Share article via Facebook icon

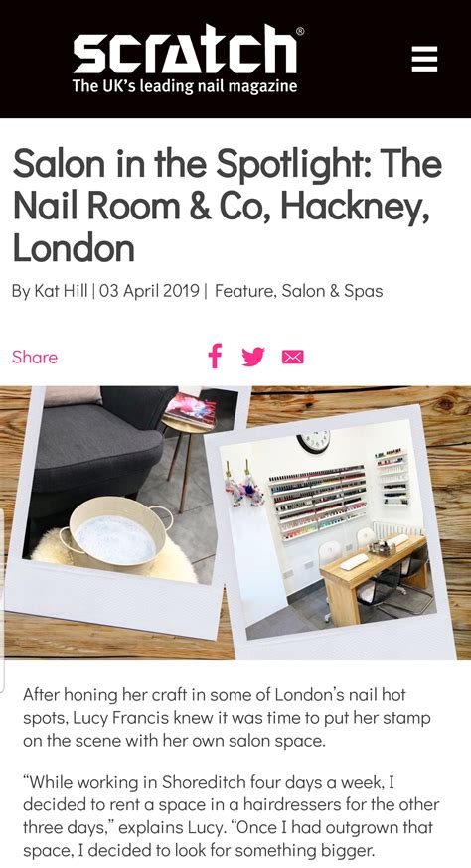215,356
